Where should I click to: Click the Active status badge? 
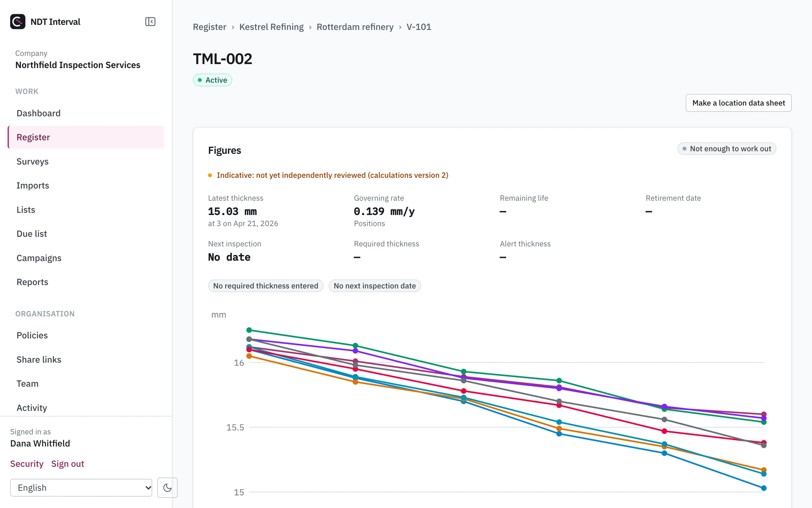click(212, 80)
